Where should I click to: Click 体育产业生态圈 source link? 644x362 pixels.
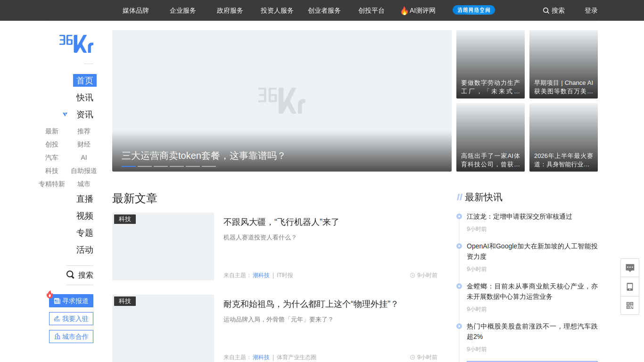(297, 357)
